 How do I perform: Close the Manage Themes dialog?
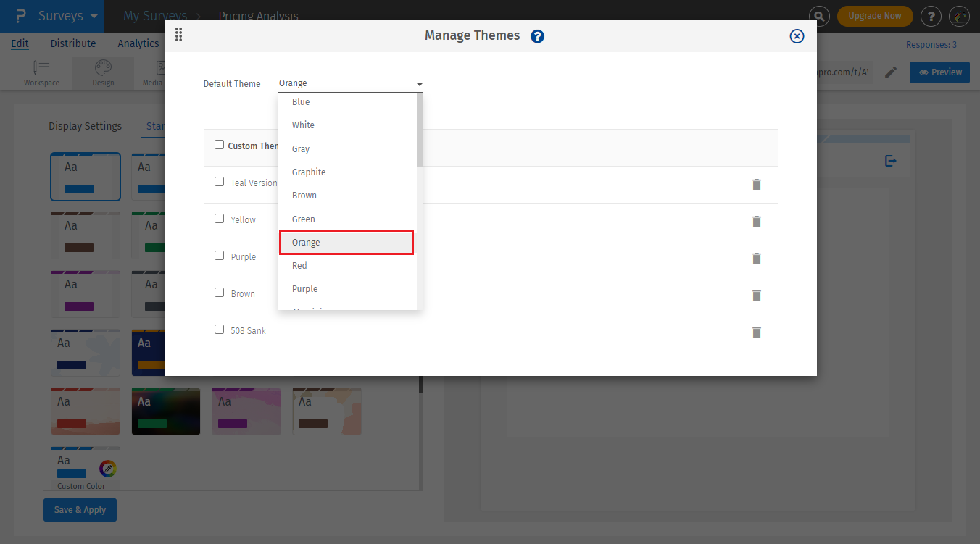pos(797,36)
